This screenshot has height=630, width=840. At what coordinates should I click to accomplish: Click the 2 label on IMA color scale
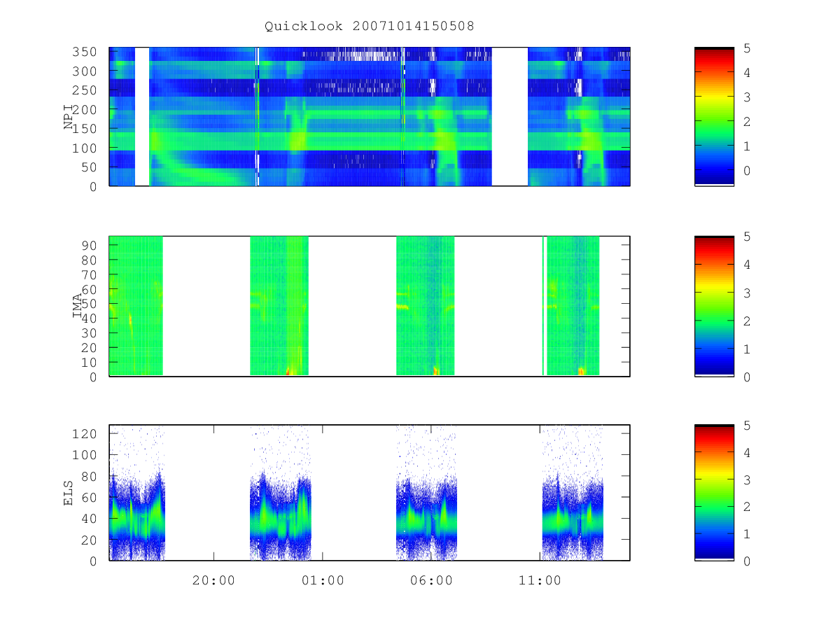(x=748, y=321)
